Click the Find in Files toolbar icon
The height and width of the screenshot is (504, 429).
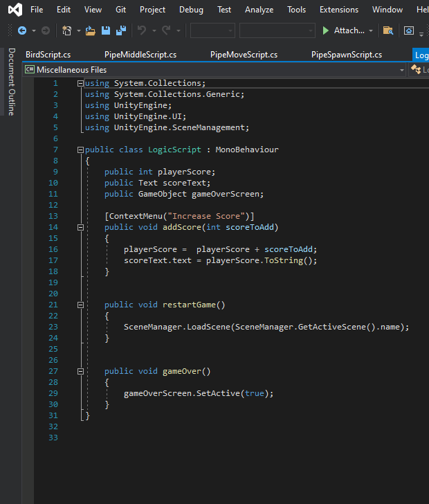coord(387,30)
